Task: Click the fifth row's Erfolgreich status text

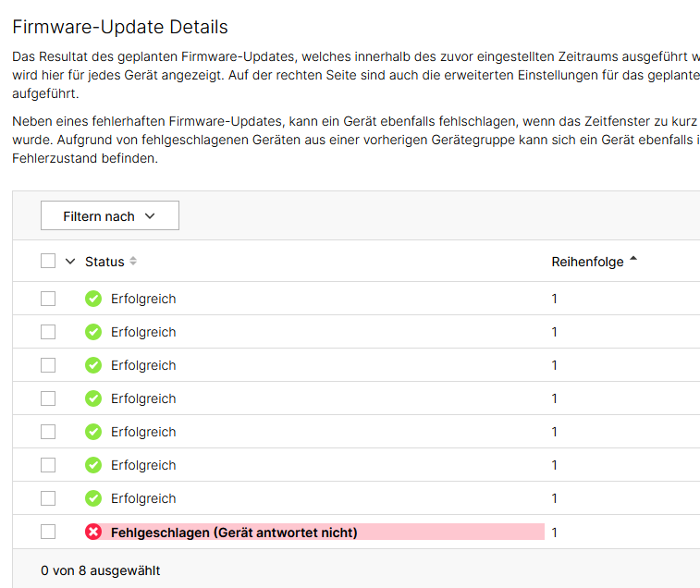Action: pos(143,432)
